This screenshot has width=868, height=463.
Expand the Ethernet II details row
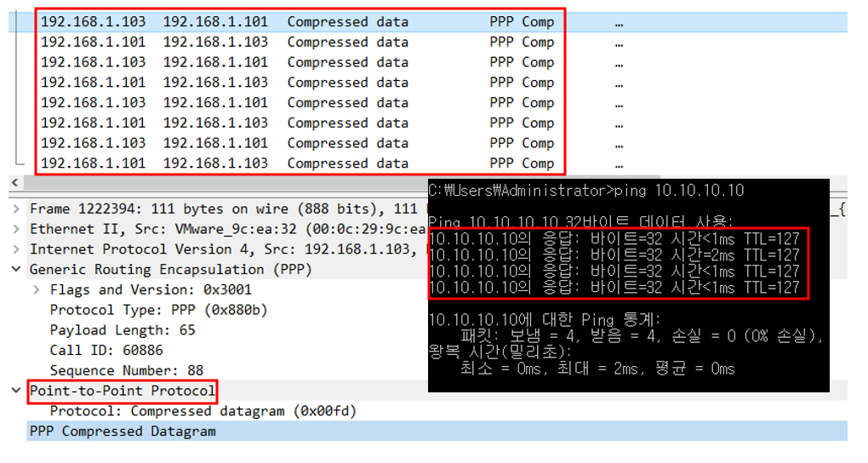16,229
